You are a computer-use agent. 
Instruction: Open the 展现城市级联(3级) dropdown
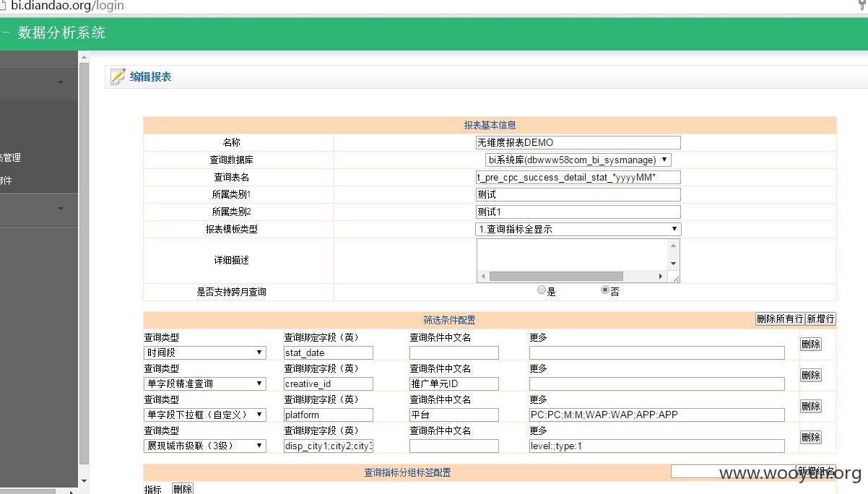coord(205,446)
